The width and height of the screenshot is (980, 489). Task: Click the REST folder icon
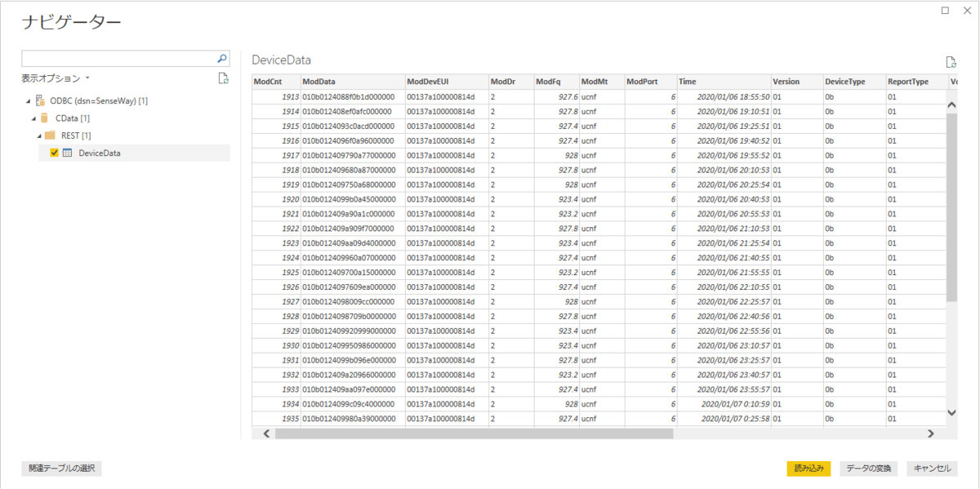[50, 135]
